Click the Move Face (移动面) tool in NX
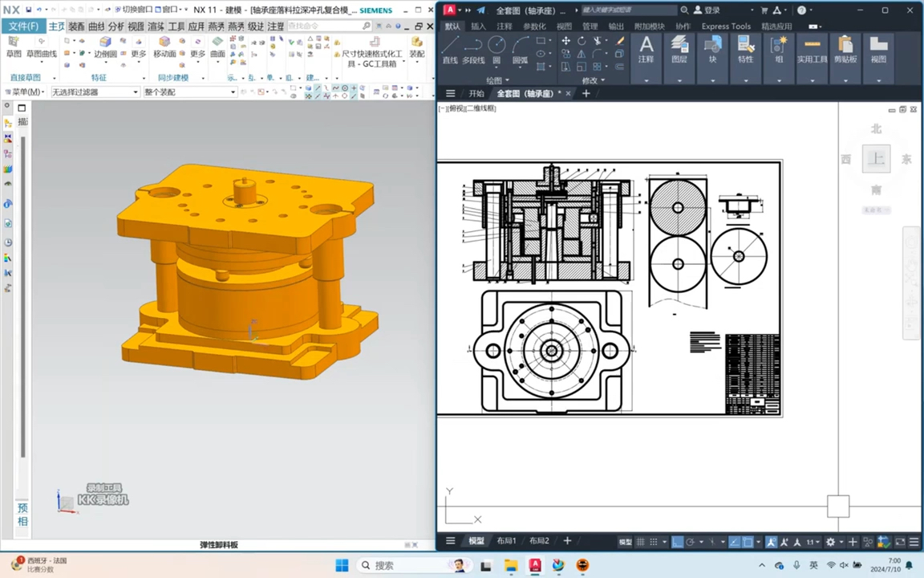Image resolution: width=924 pixels, height=578 pixels. (164, 47)
